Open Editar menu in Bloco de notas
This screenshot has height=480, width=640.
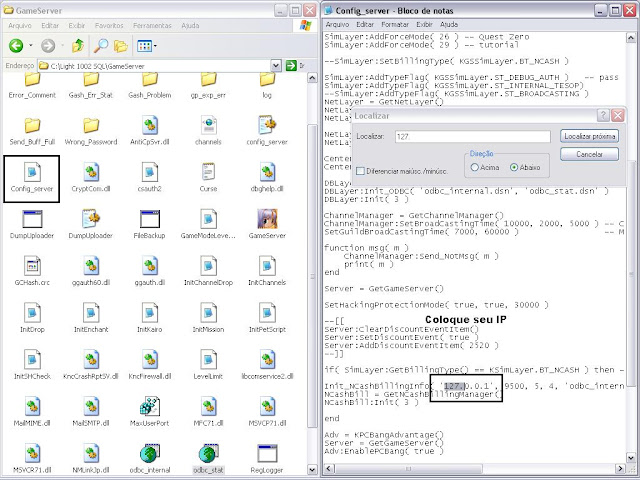coord(365,24)
